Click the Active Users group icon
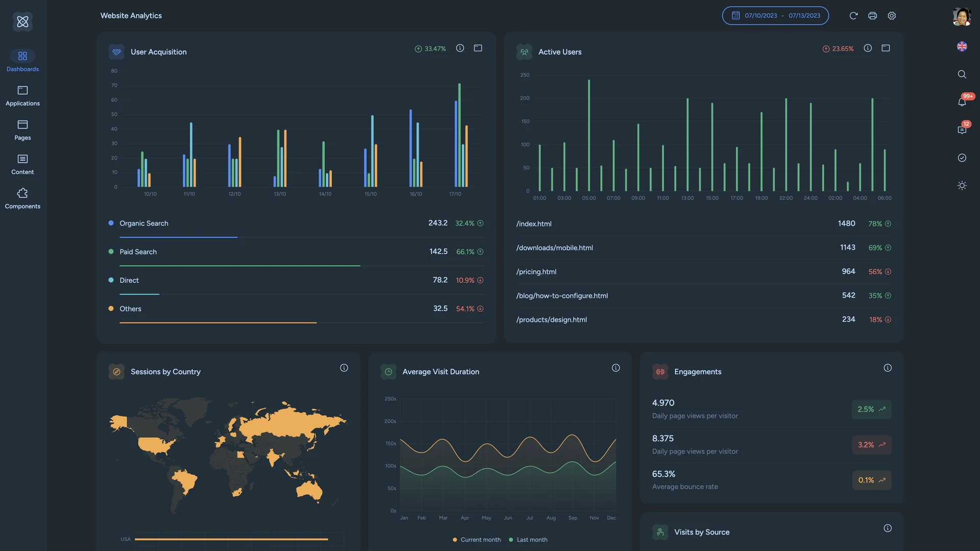 [524, 52]
